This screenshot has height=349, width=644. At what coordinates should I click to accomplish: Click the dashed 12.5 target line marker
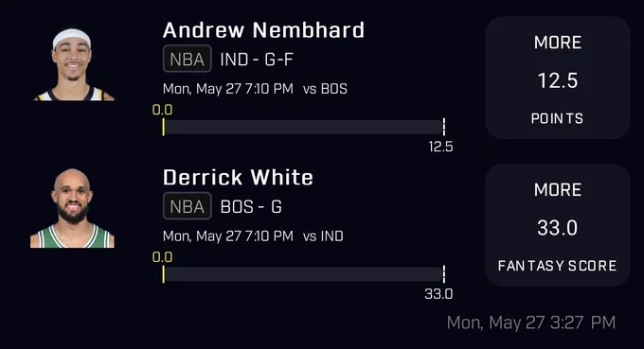point(444,127)
